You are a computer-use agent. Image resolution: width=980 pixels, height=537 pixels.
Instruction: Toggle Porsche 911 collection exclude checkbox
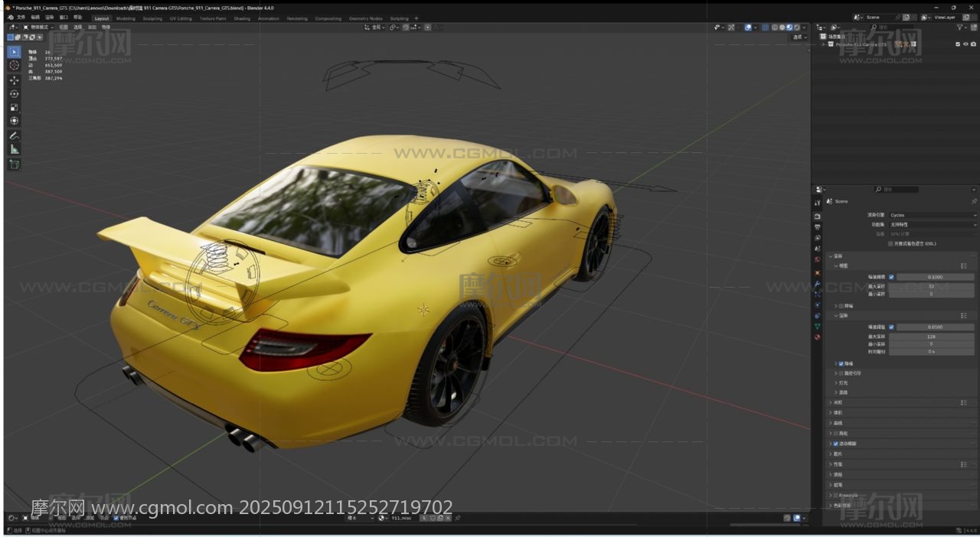[958, 44]
